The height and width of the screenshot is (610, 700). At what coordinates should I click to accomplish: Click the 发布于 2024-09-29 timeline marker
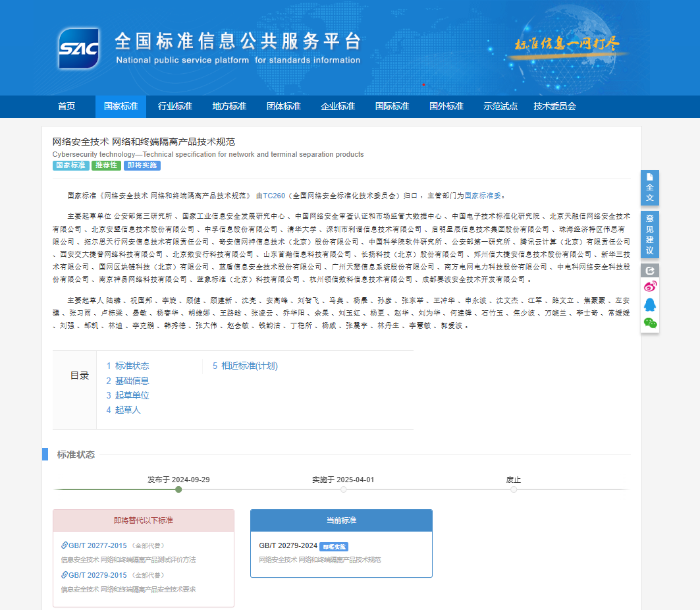178,489
